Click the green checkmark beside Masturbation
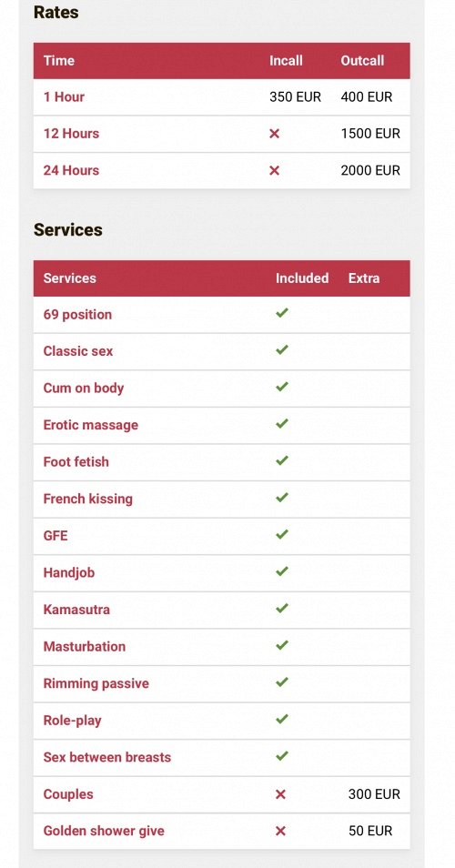Screen dimensions: 455x868 282,645
